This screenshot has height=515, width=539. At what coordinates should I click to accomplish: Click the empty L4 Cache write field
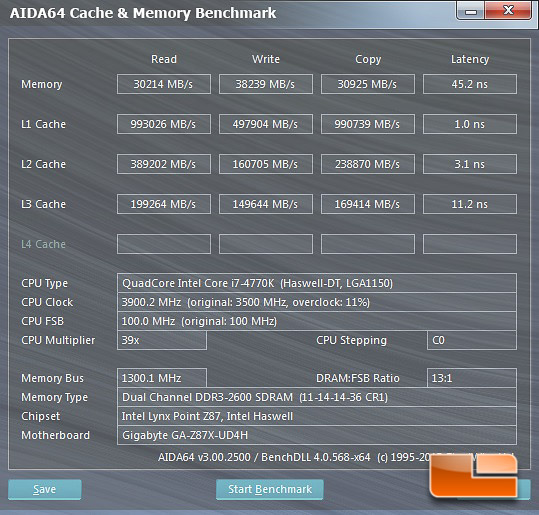click(x=266, y=244)
